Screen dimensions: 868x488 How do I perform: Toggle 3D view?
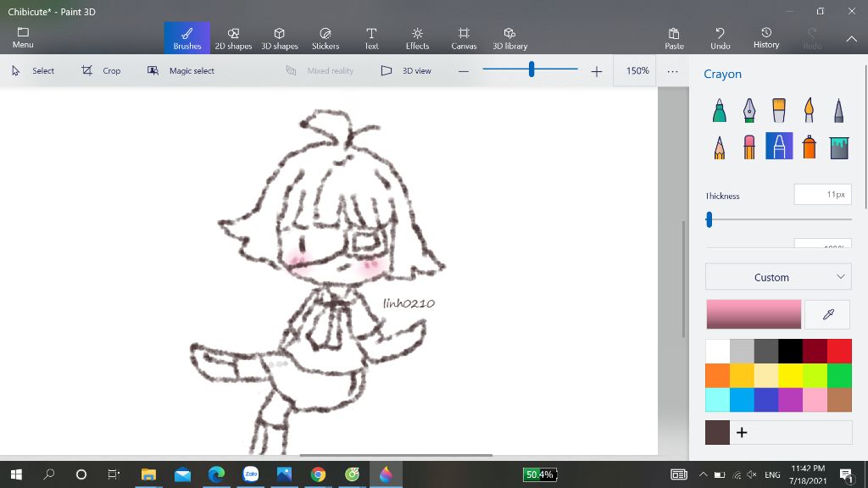point(406,71)
